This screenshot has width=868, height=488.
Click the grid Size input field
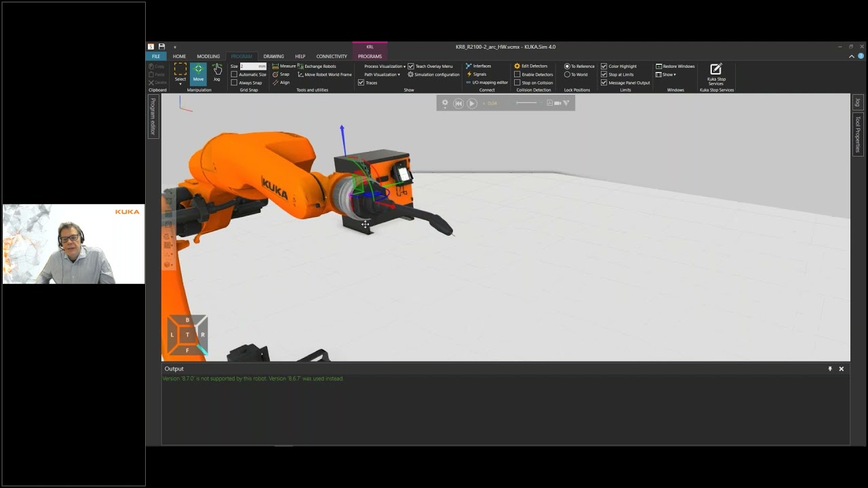253,66
